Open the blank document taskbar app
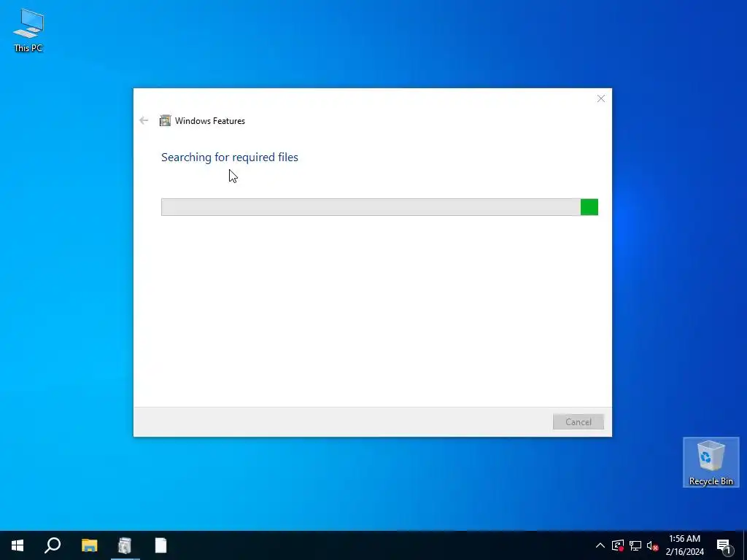Screen dimensions: 747x560 click(x=161, y=545)
